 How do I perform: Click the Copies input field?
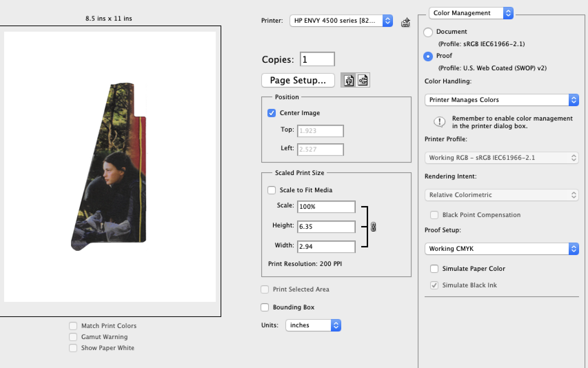(317, 59)
